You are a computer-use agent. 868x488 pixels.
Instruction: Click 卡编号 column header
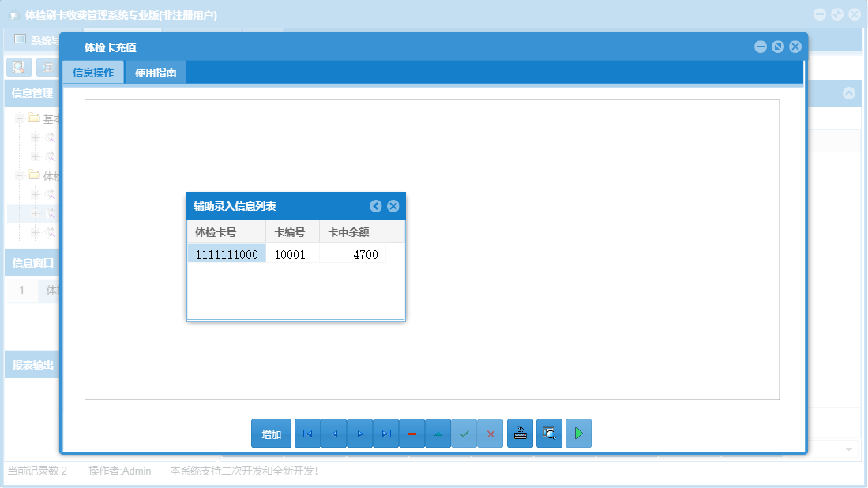point(293,232)
